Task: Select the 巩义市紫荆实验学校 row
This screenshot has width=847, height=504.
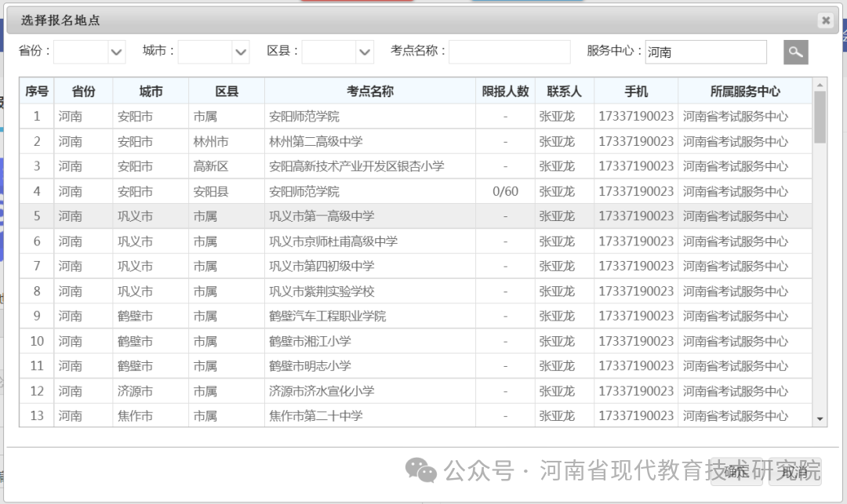Action: click(416, 292)
